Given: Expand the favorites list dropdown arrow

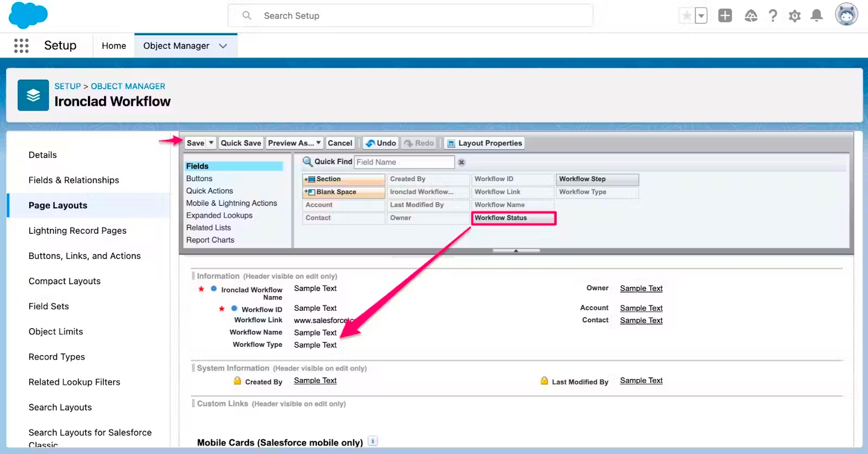Looking at the screenshot, I should [x=701, y=16].
